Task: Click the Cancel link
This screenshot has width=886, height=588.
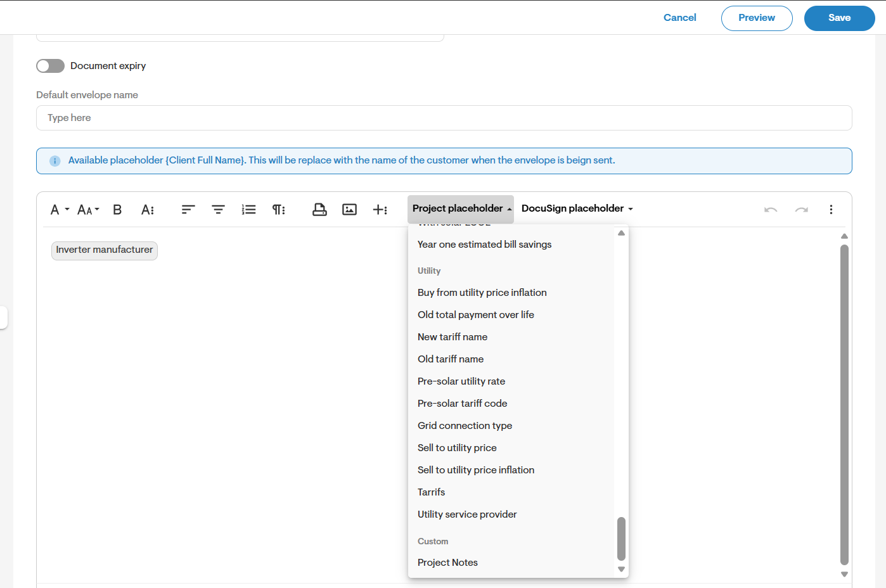Action: 679,18
